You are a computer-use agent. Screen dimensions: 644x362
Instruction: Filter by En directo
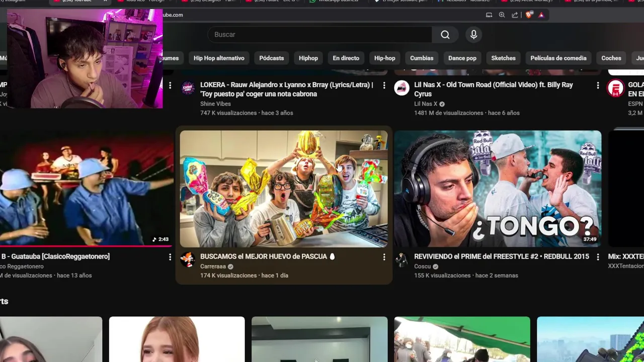pyautogui.click(x=346, y=58)
